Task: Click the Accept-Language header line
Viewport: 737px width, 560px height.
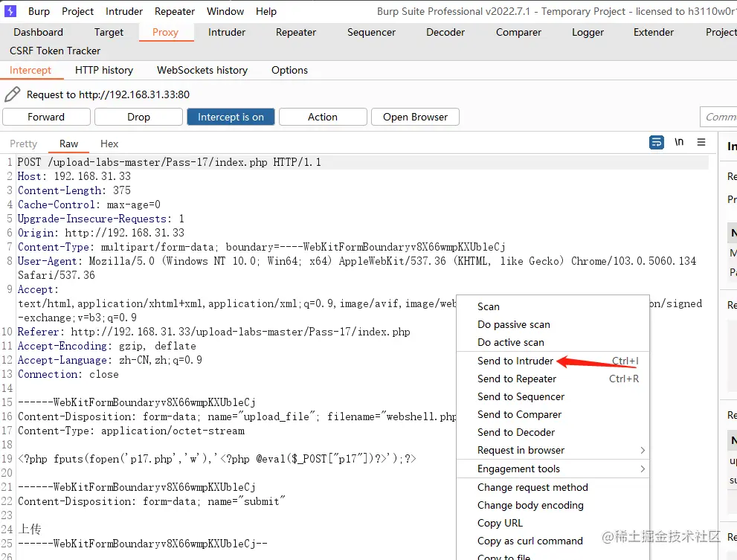Action: click(110, 360)
